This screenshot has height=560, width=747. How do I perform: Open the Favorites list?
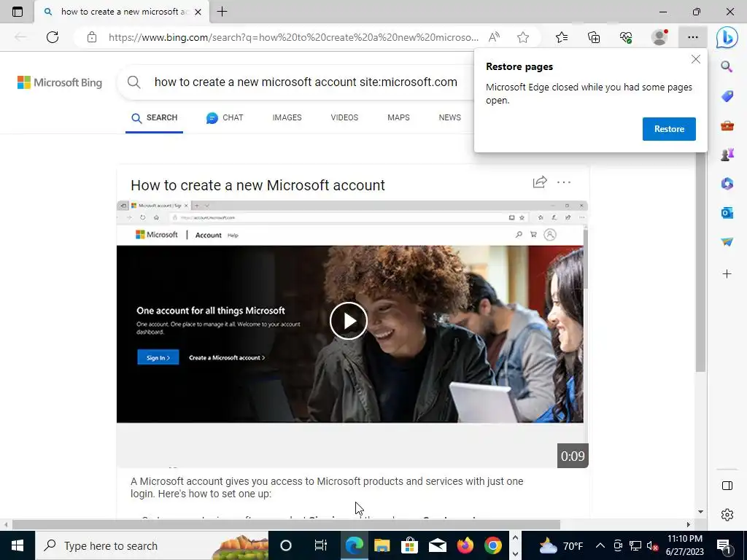click(562, 37)
